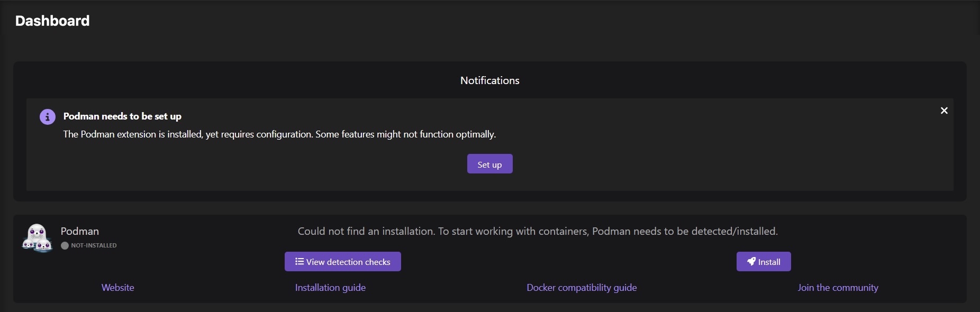Open the Podman Website link

pyautogui.click(x=117, y=288)
